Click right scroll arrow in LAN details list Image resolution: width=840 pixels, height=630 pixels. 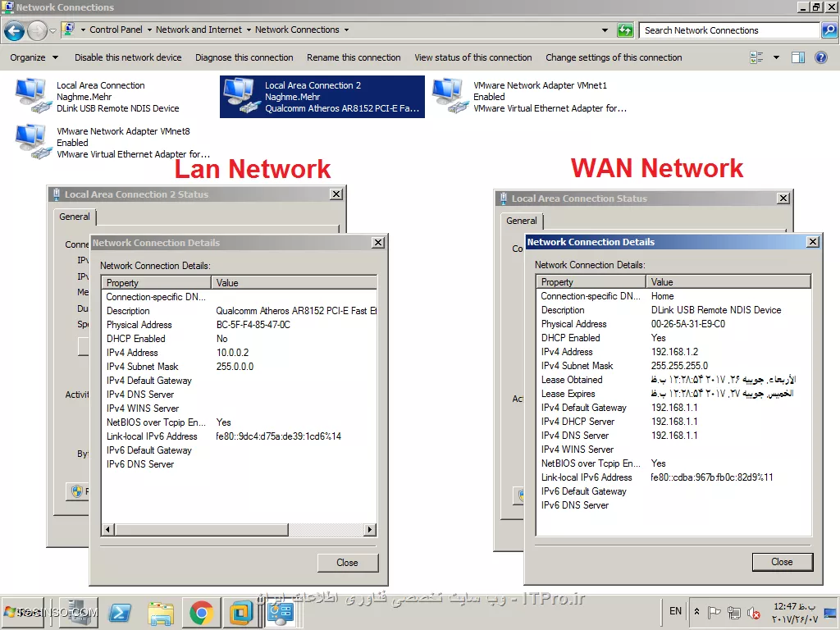coord(370,530)
